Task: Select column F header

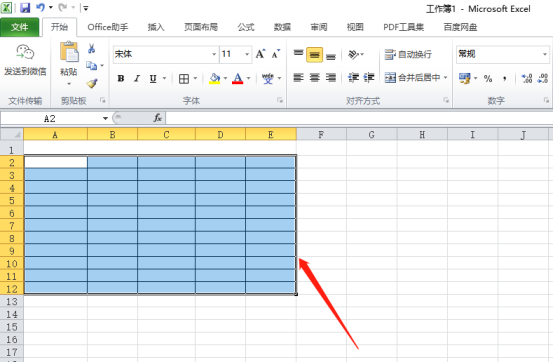Action: 321,135
